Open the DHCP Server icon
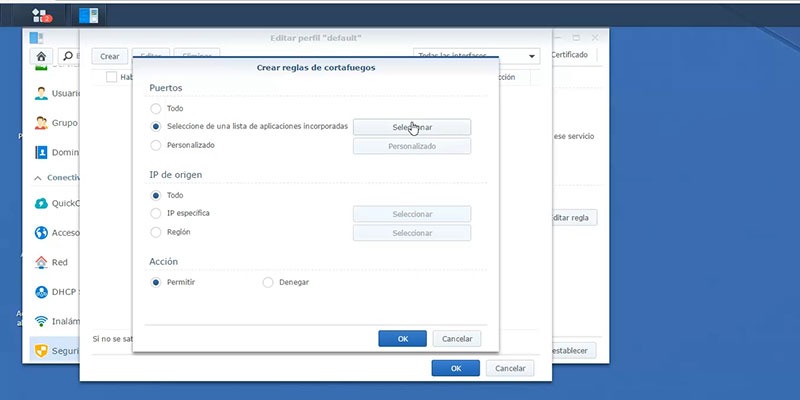 pos(41,292)
